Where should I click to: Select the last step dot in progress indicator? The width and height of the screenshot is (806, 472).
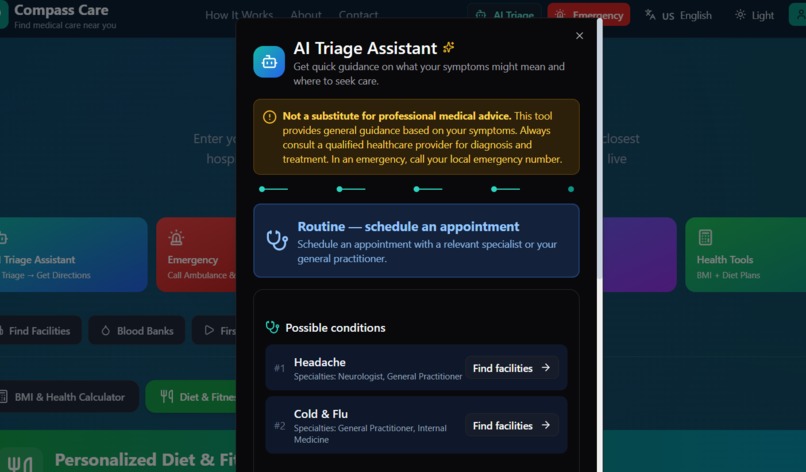571,189
